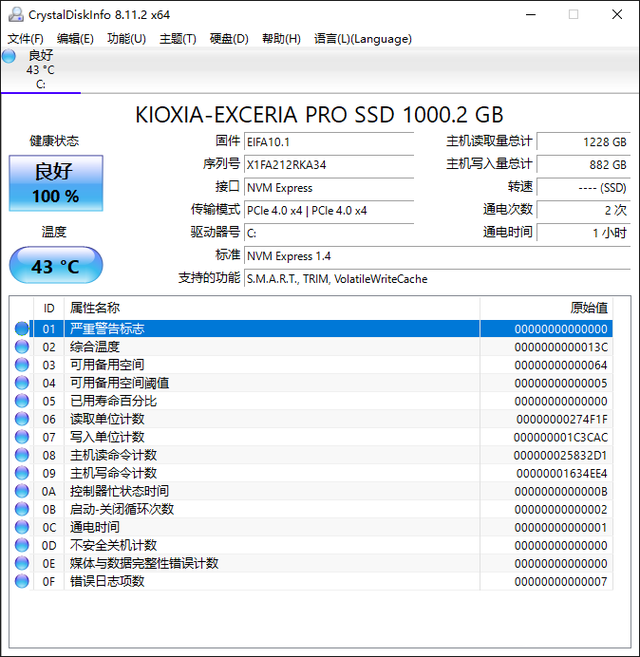The image size is (640, 657).
Task: Click status orb for attribute 04 row
Action: click(22, 383)
